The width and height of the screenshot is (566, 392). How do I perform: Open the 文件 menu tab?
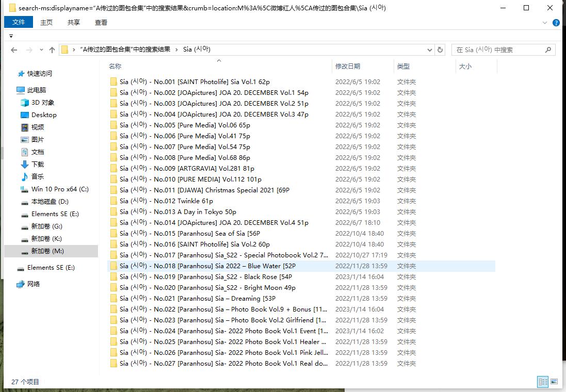(19, 22)
